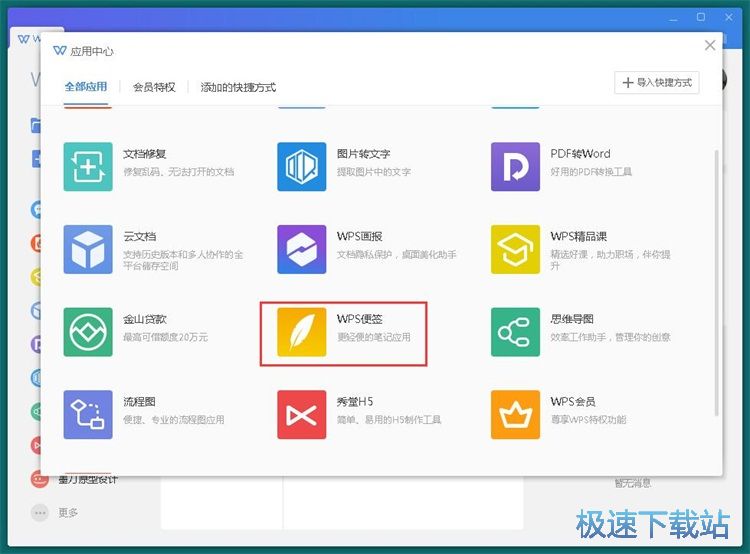
Task: Open the 秀堂H5 red icon
Action: pyautogui.click(x=302, y=415)
